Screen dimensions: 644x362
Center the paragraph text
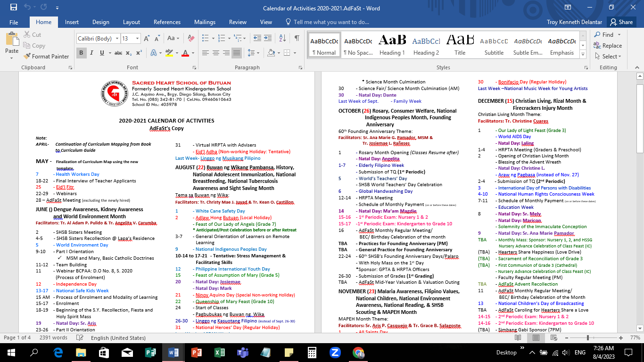(x=215, y=53)
